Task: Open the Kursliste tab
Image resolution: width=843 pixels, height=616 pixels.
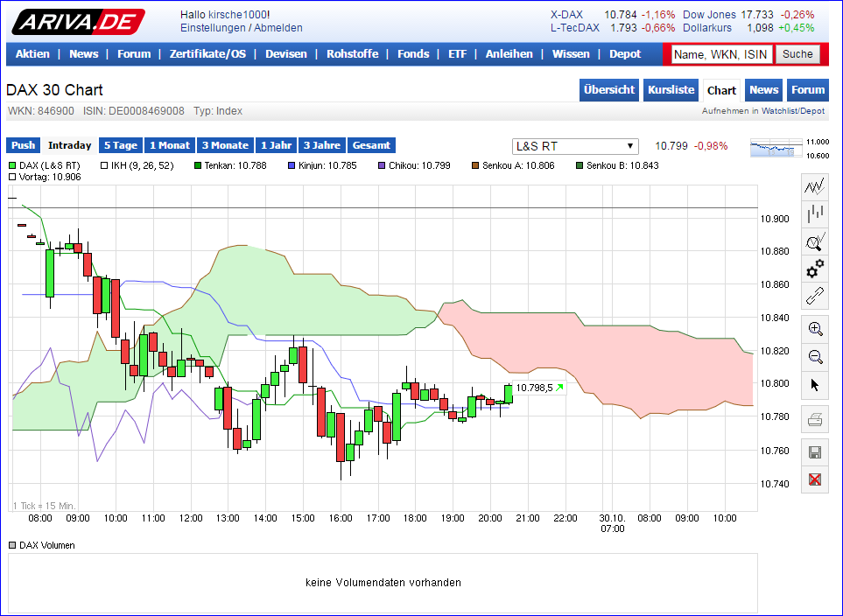Action: click(671, 90)
